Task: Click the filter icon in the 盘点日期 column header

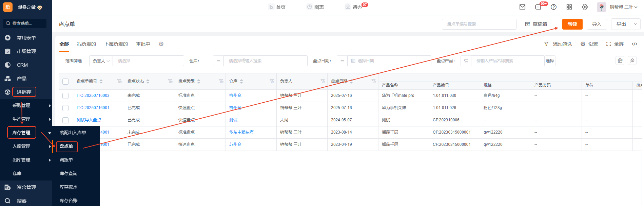Action: 374,81
